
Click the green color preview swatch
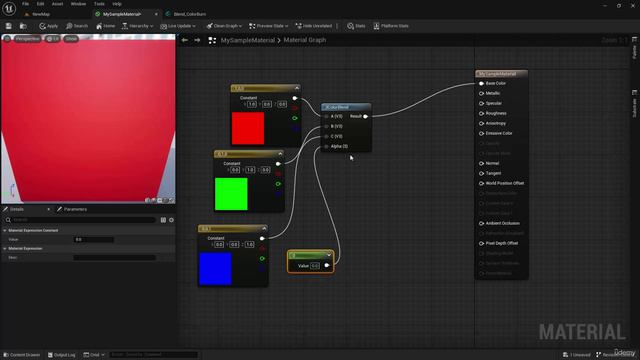coord(231,194)
